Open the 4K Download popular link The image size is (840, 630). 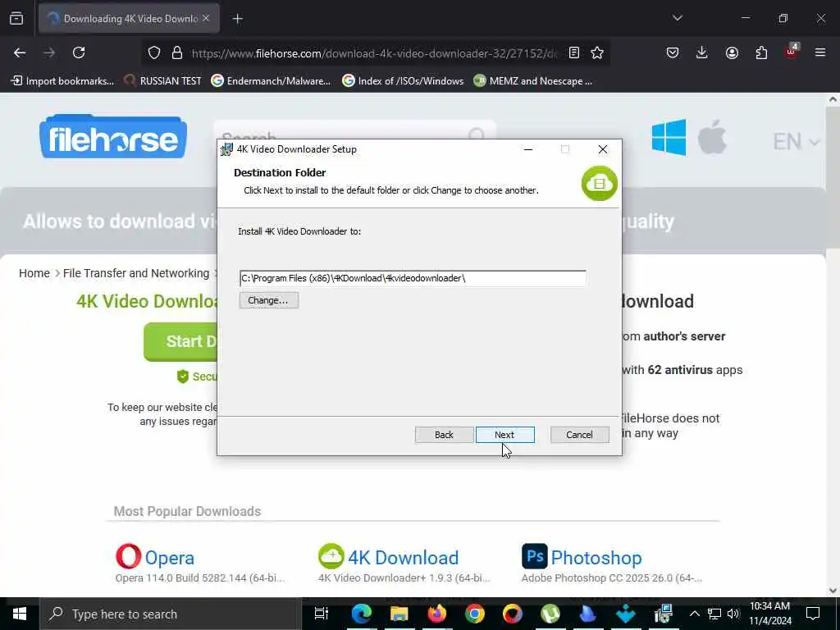403,558
